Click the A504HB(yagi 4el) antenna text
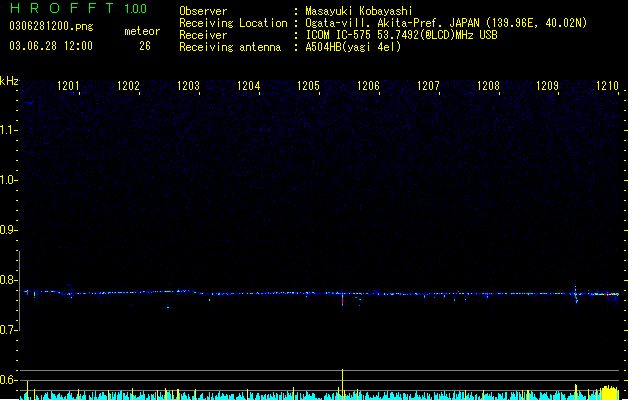 [353, 47]
